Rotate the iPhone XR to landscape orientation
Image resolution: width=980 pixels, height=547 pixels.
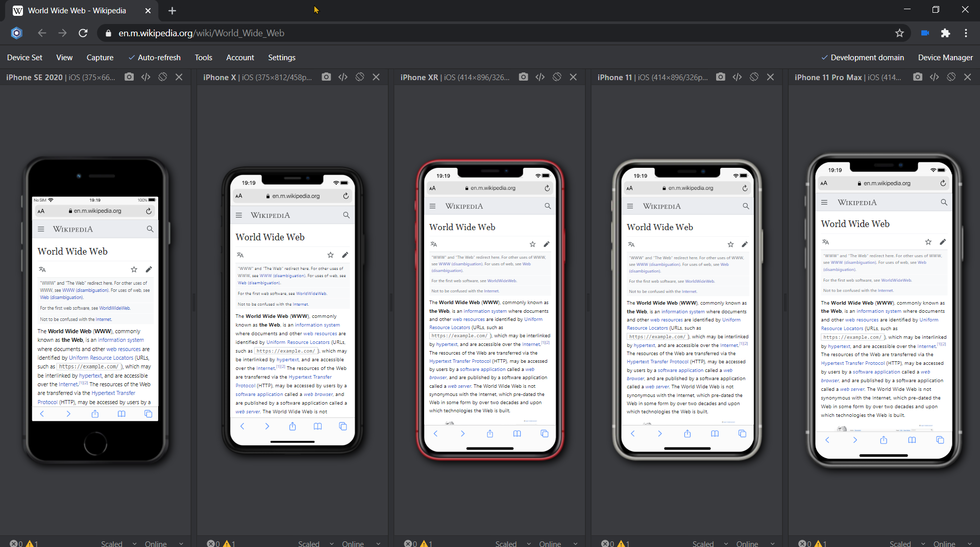coord(556,77)
